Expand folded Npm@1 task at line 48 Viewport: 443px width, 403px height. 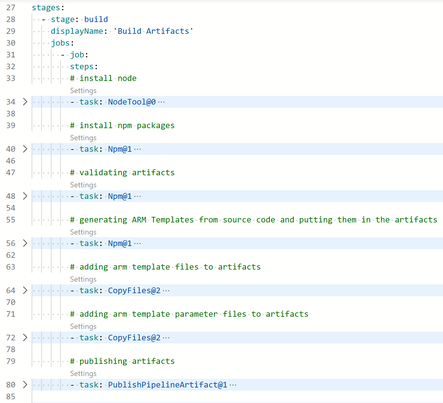[25, 196]
